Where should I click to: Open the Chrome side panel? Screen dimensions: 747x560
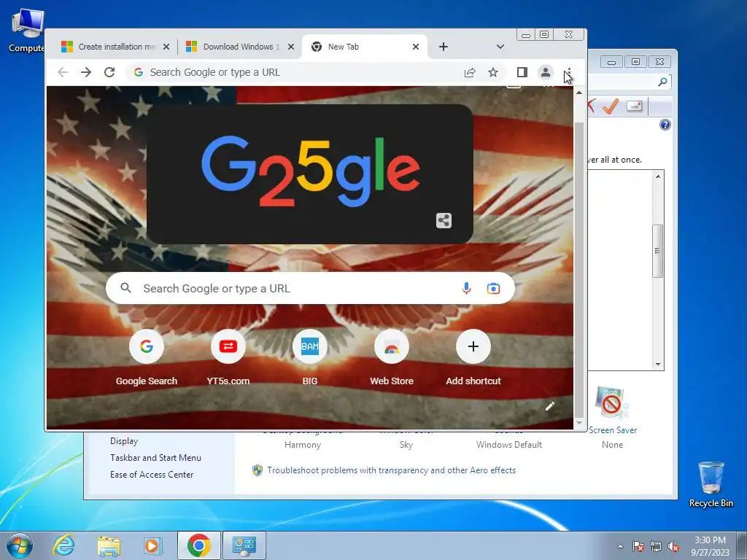(522, 72)
